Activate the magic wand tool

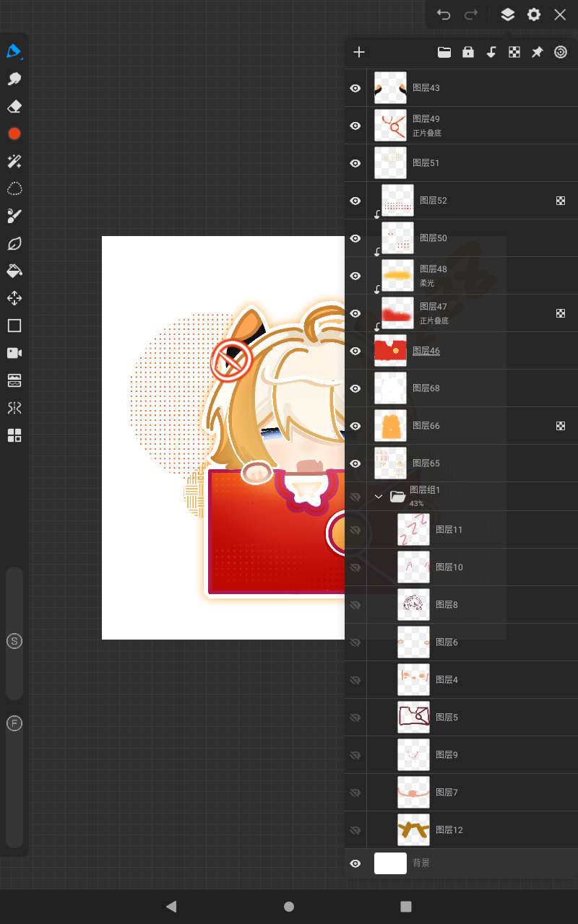tap(14, 161)
